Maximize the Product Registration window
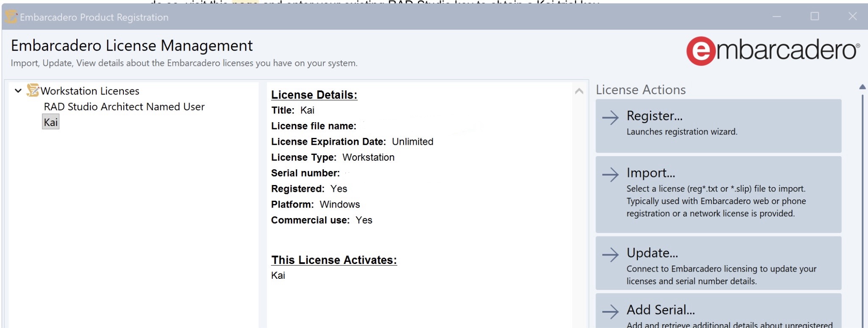 (x=815, y=17)
